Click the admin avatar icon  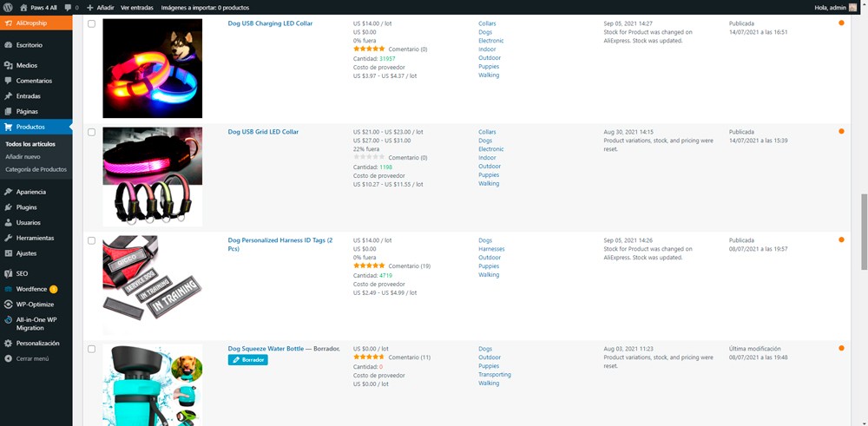852,8
